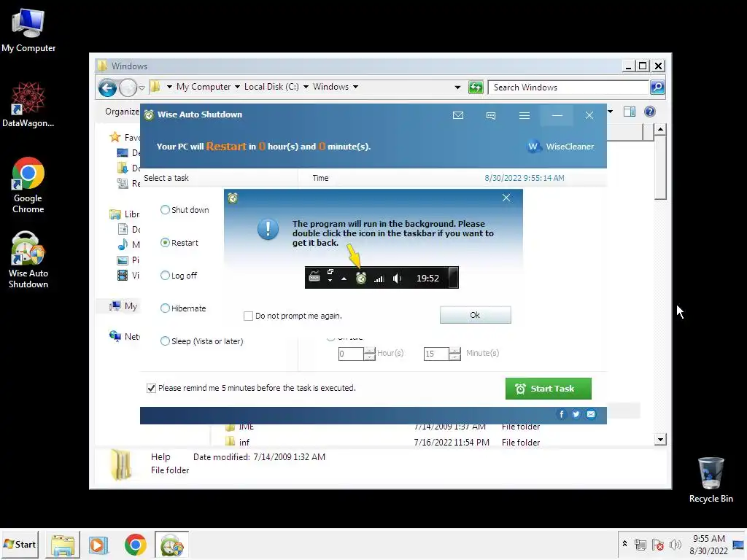Open the Twitter share icon
Viewport: 747px width, 560px height.
[576, 414]
